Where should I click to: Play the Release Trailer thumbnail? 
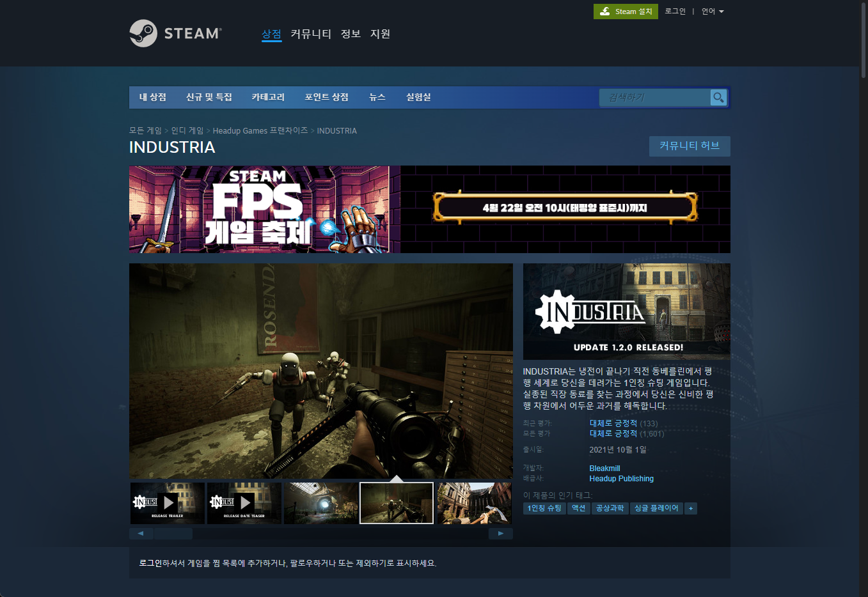168,503
